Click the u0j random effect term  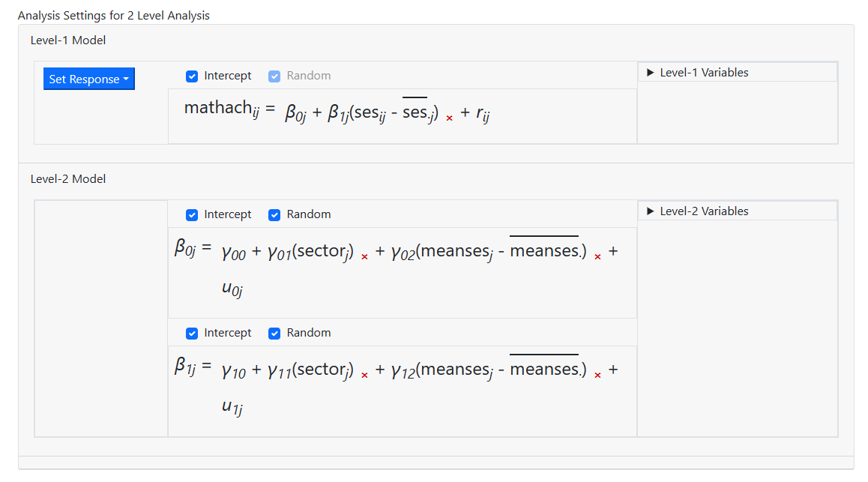click(x=232, y=289)
